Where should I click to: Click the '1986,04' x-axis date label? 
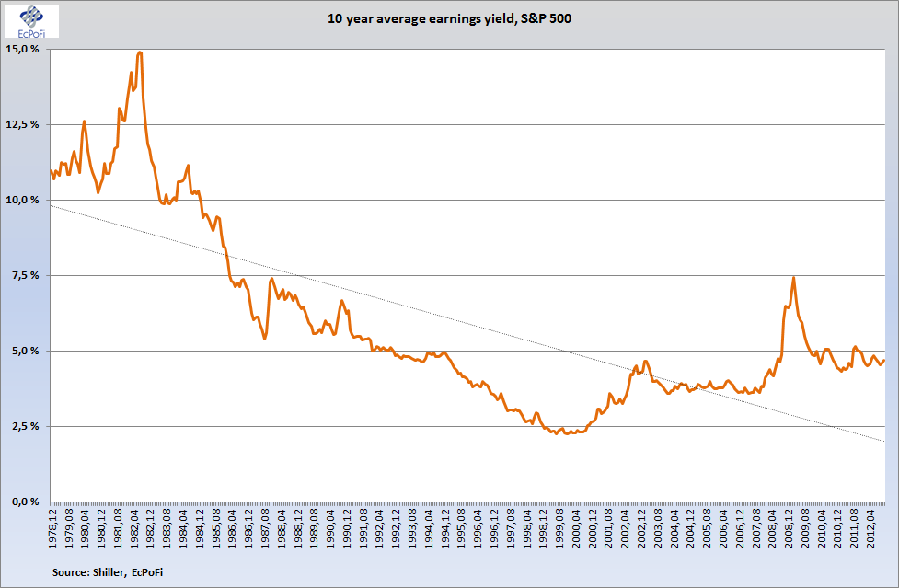[x=233, y=528]
